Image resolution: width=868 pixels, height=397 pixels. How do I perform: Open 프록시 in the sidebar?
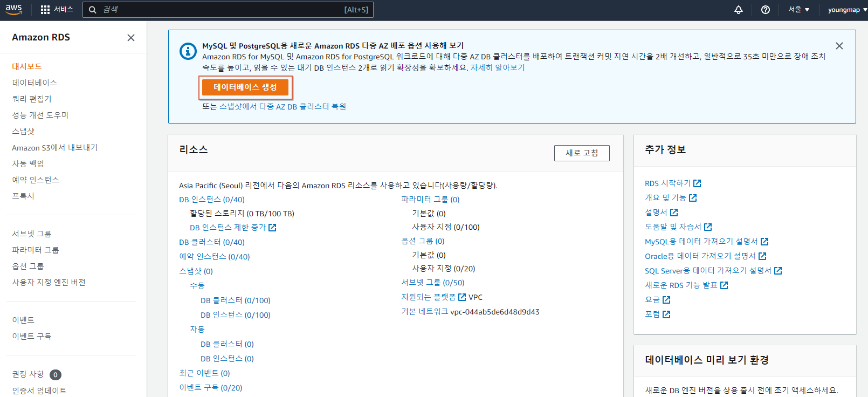[x=23, y=196]
